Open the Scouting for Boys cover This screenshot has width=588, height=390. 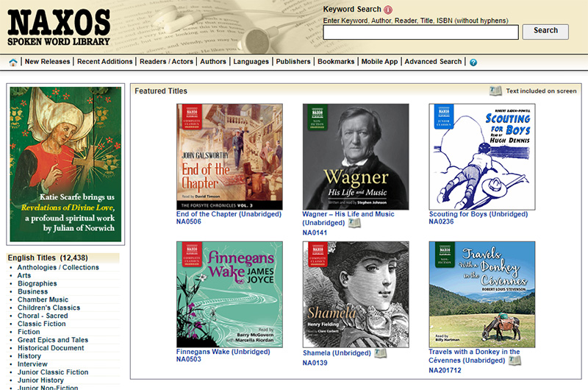click(482, 156)
